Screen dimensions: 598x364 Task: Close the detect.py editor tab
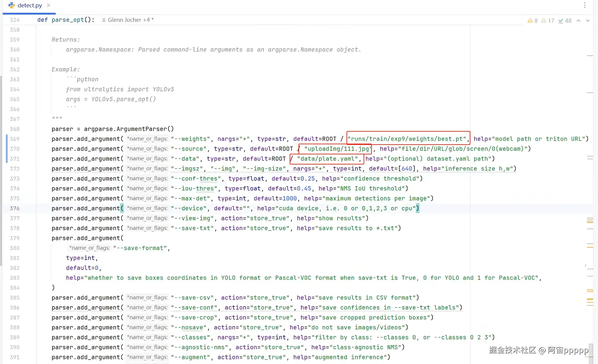(48, 5)
